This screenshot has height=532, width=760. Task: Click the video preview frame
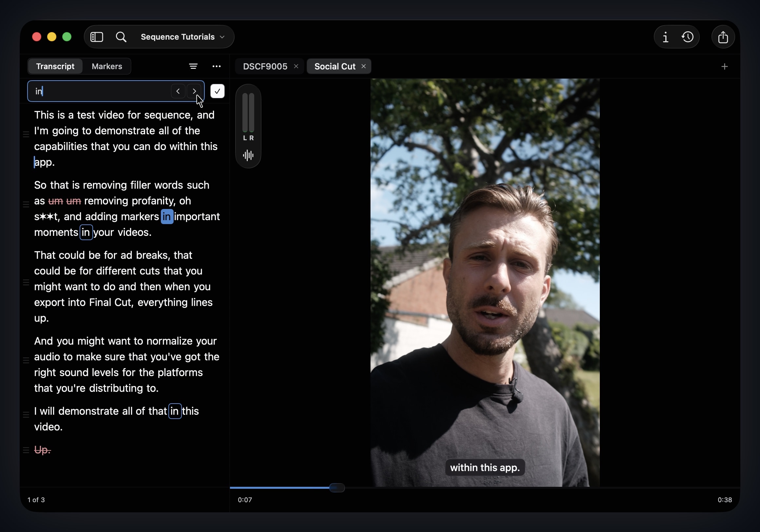point(485,282)
